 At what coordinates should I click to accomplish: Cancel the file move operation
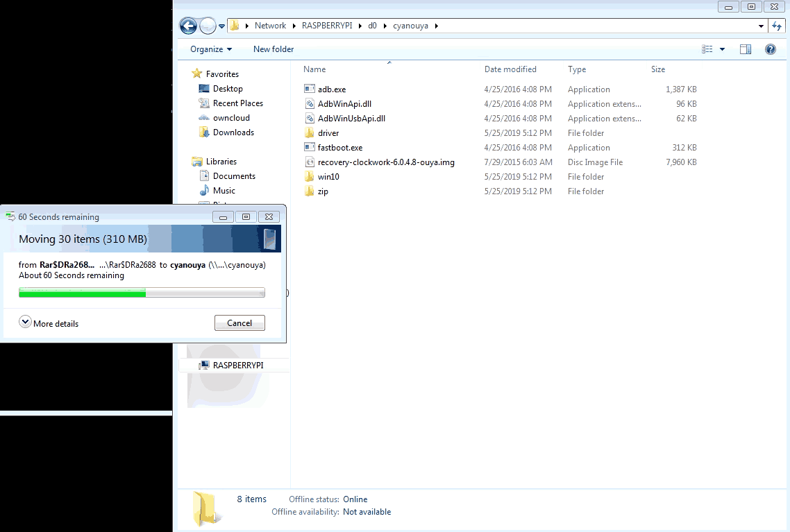239,323
